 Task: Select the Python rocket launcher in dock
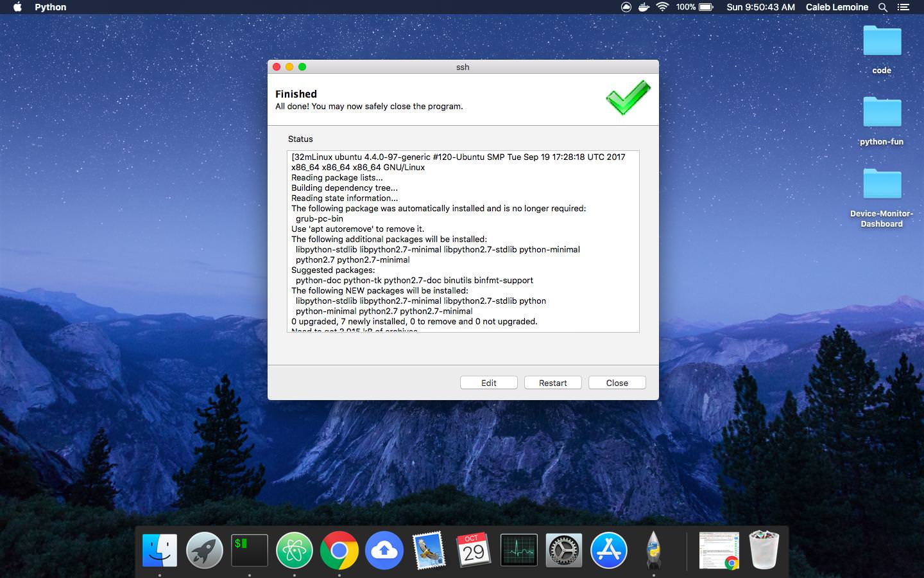coord(653,550)
